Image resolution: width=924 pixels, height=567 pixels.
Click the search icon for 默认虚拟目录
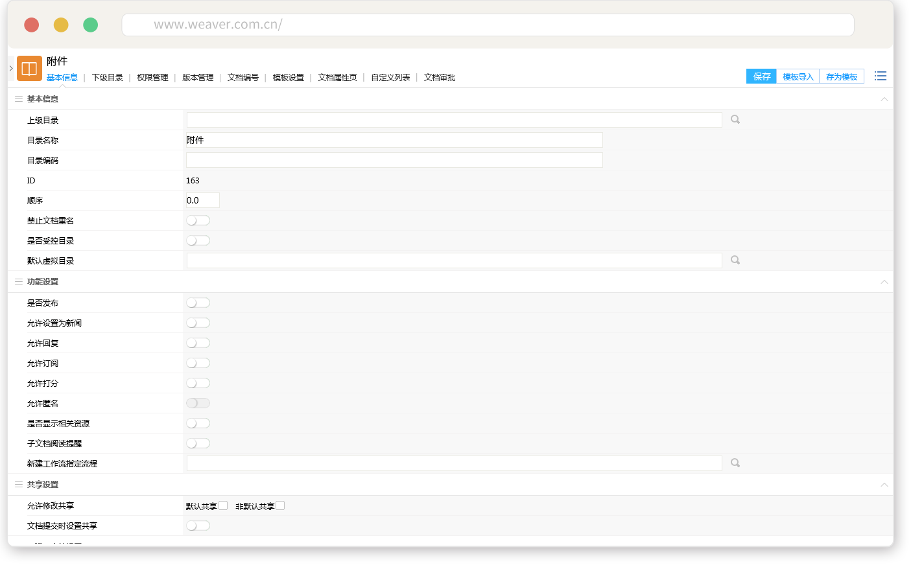735,260
